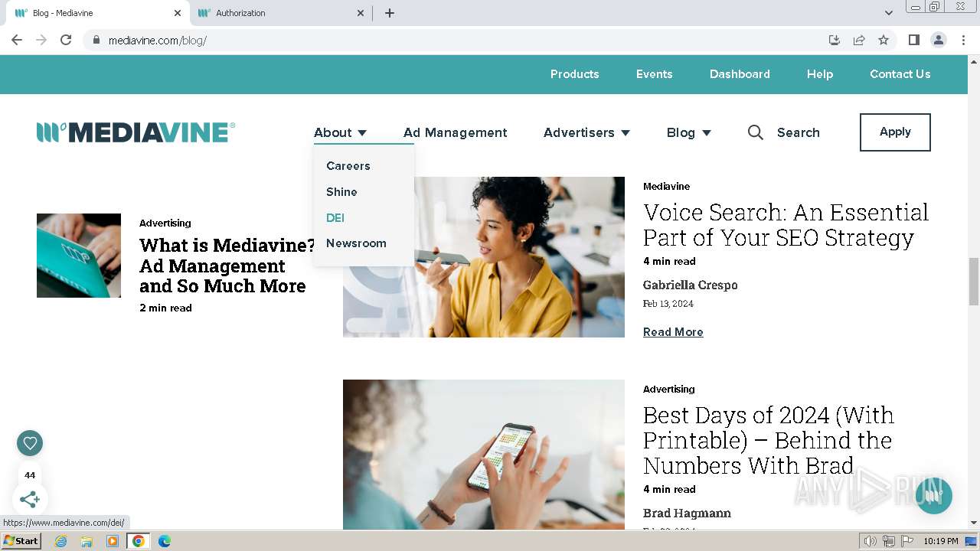Click the padlock site info icon

coord(96,41)
